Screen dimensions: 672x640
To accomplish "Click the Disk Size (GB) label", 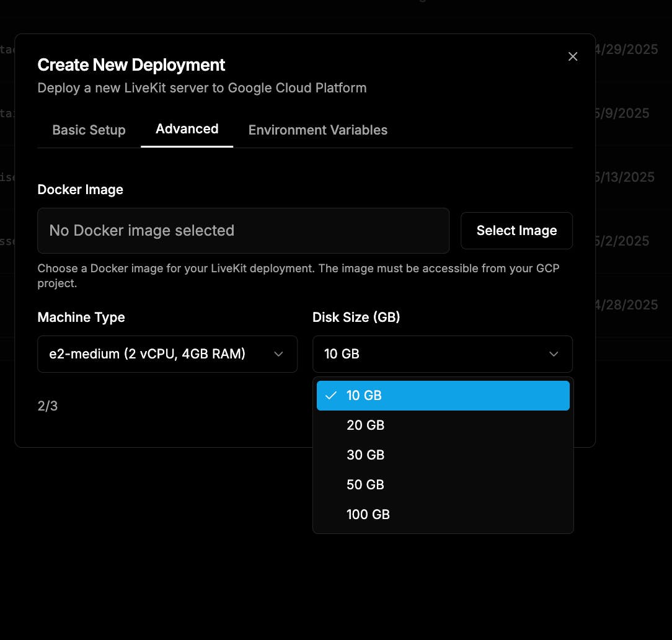I will tap(356, 318).
